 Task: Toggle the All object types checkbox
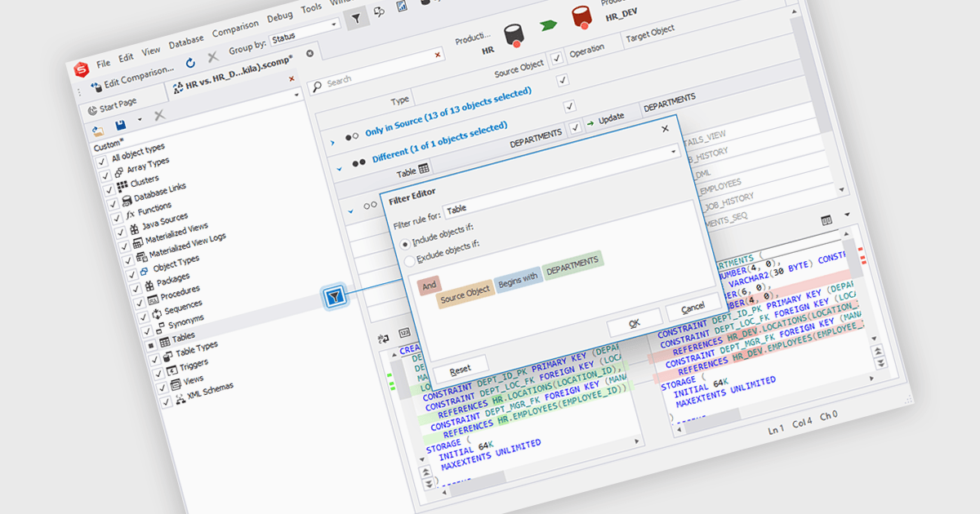(x=103, y=162)
